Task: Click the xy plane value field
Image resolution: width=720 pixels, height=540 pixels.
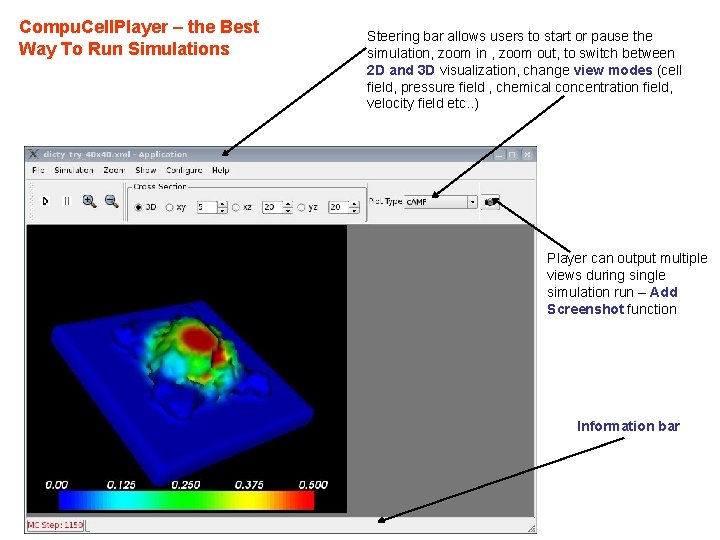Action: 207,208
